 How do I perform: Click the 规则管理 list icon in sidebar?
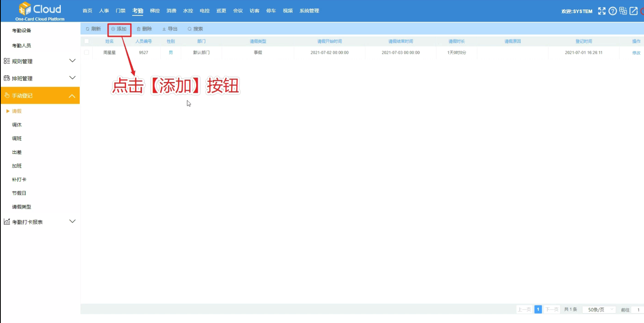pyautogui.click(x=7, y=61)
